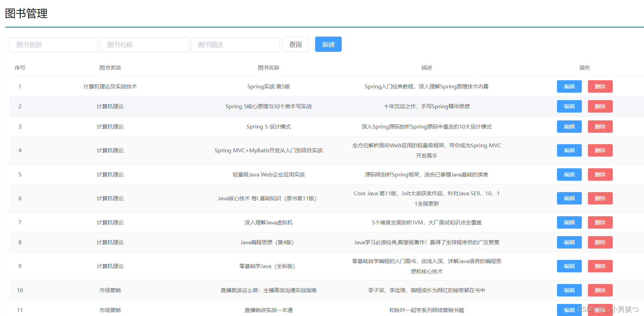Delete the Java编程思想（第4版）row
The width and height of the screenshot is (644, 316).
coord(600,243)
